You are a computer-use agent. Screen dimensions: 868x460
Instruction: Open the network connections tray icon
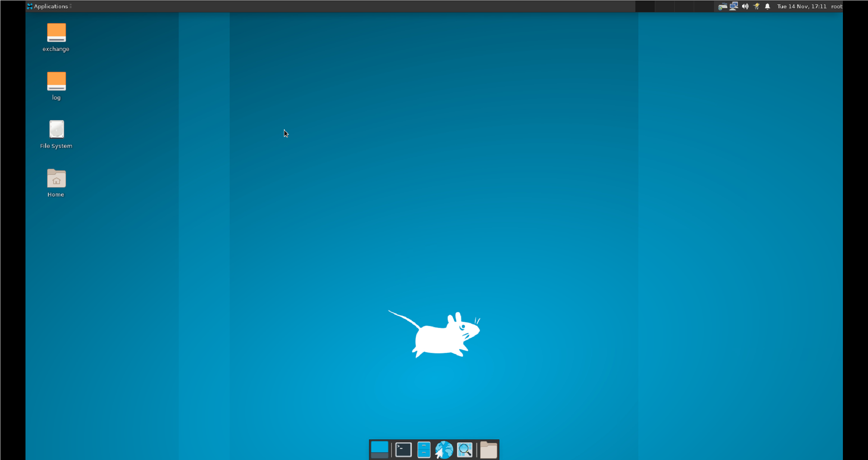[734, 6]
